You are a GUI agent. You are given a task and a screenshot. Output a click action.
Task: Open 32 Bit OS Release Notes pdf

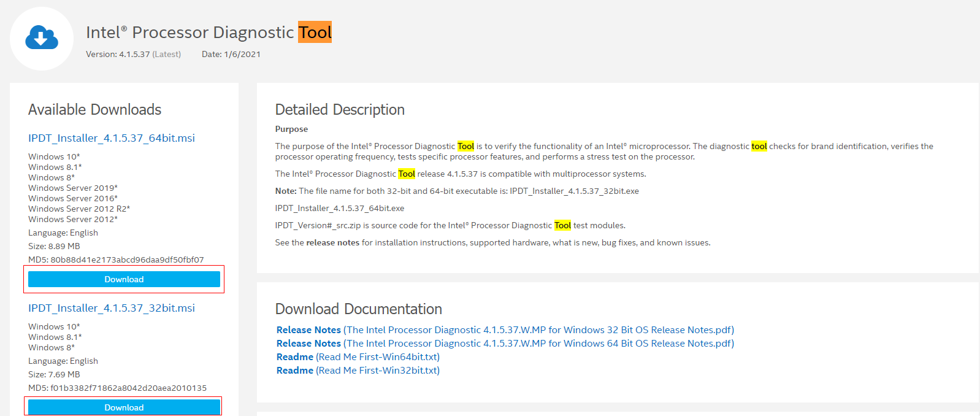[x=505, y=330]
